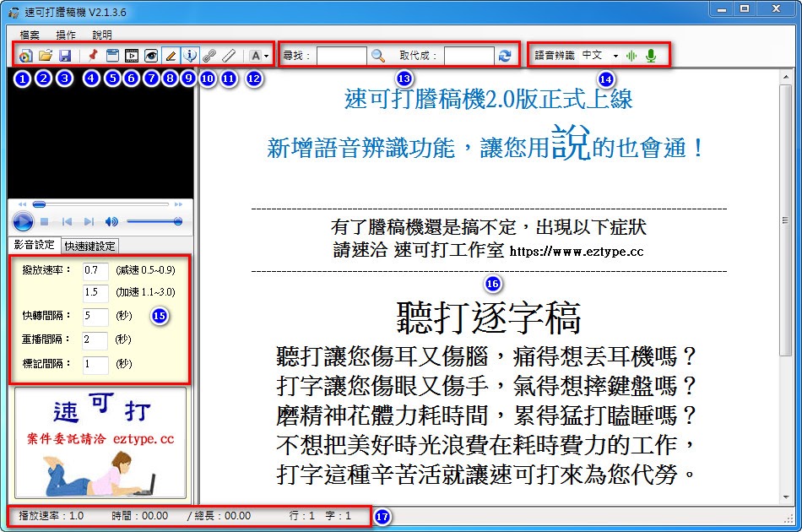Click the previous track button
802x532 pixels.
click(67, 221)
